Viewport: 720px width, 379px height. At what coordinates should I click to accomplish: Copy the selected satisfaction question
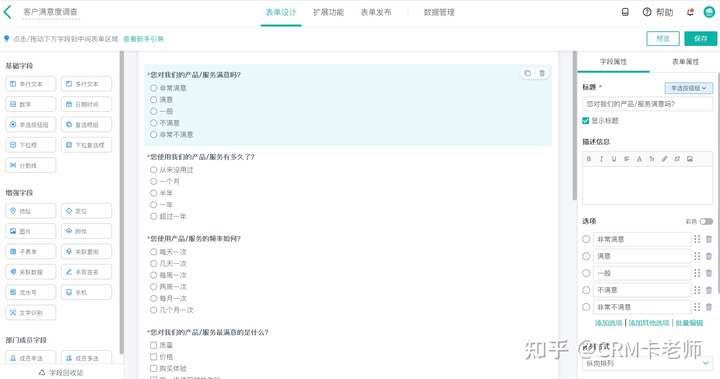click(x=528, y=73)
